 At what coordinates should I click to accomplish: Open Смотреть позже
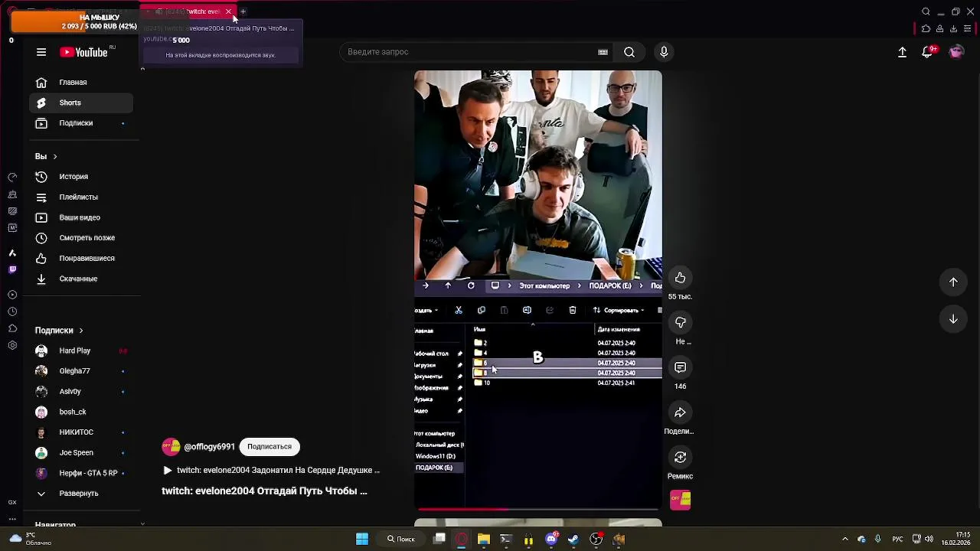[x=81, y=238]
